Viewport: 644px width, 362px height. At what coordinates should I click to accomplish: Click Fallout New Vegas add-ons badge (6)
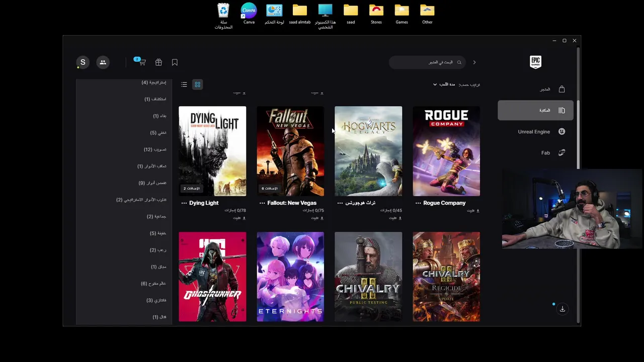click(270, 189)
